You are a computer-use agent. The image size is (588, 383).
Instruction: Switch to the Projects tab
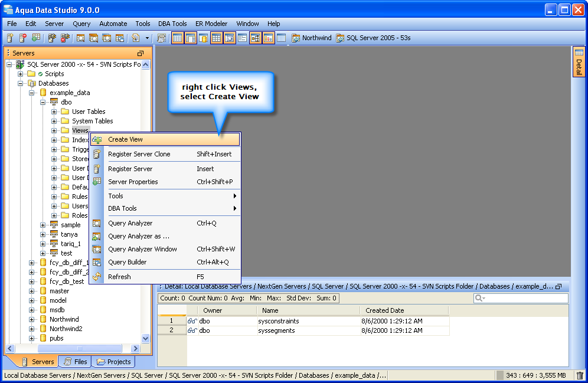click(x=113, y=362)
